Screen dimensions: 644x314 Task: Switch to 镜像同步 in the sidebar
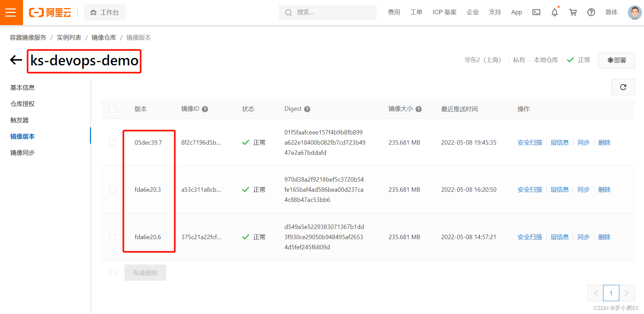pos(22,152)
